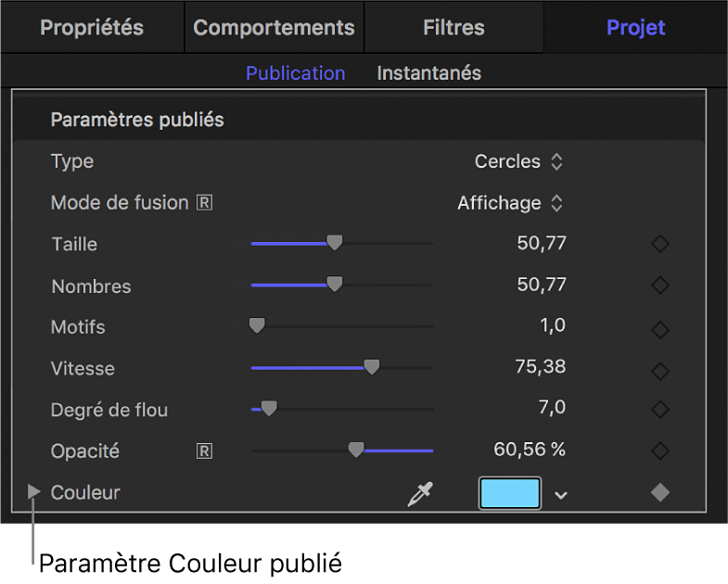Click the Nombres keyframe diamond
728x584 pixels.
tap(659, 286)
